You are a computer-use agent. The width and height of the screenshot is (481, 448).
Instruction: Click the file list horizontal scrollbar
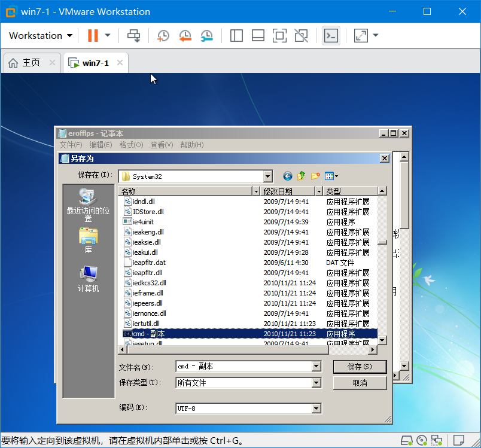(x=227, y=349)
